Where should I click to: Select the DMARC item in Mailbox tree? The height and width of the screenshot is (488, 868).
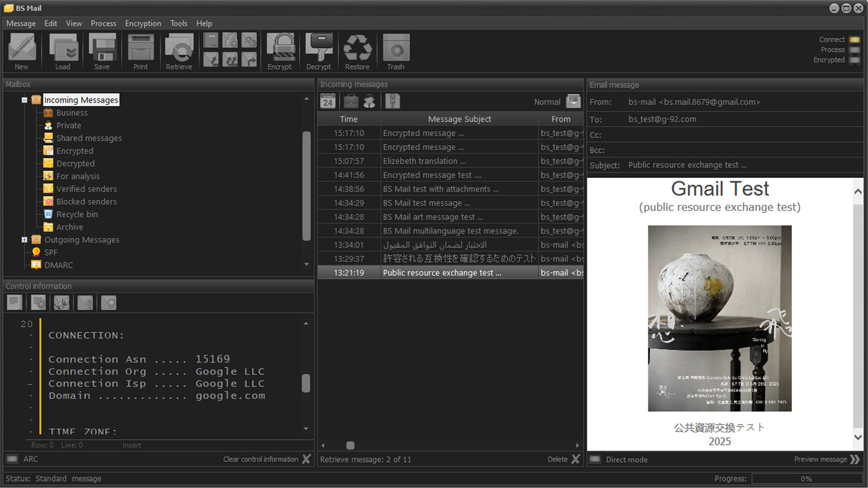tap(59, 265)
